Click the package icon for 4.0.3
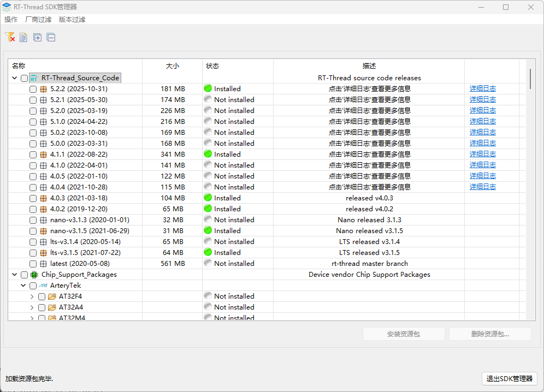Viewport: 544px width, 392px height. point(43,198)
